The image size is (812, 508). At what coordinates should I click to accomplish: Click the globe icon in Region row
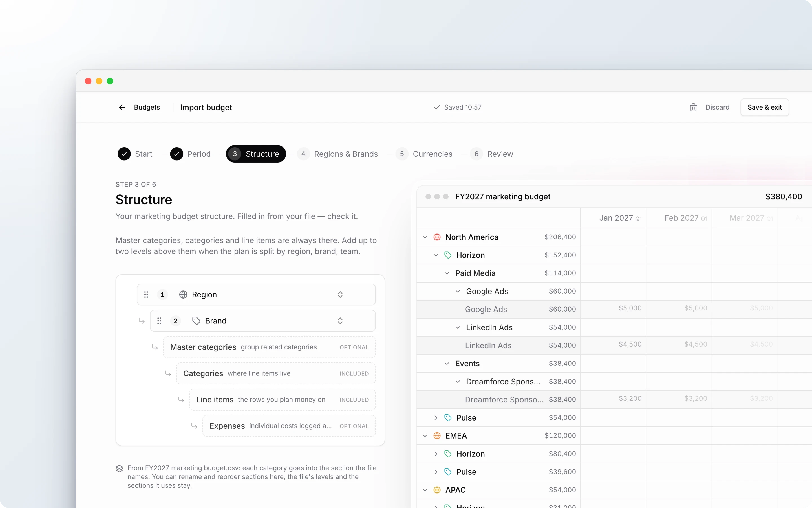pyautogui.click(x=183, y=295)
